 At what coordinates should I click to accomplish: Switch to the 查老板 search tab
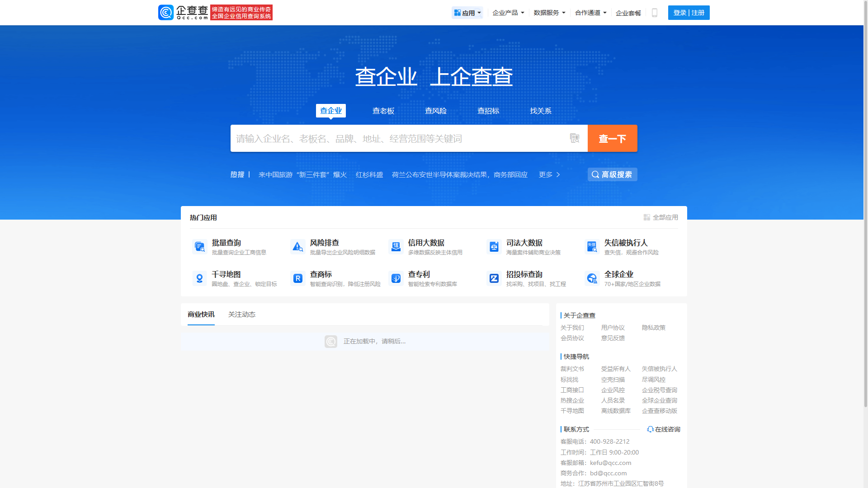coord(383,111)
